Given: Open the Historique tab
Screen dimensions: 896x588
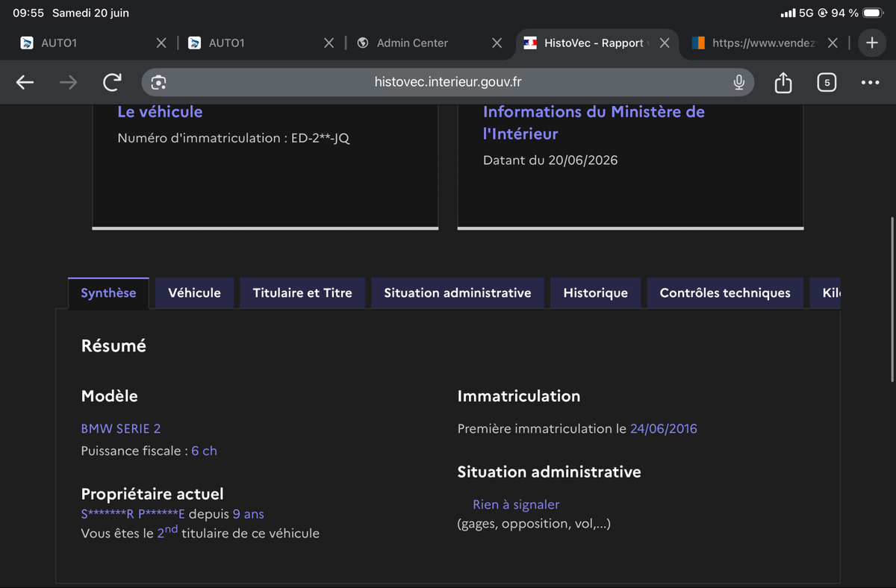Looking at the screenshot, I should pyautogui.click(x=595, y=293).
